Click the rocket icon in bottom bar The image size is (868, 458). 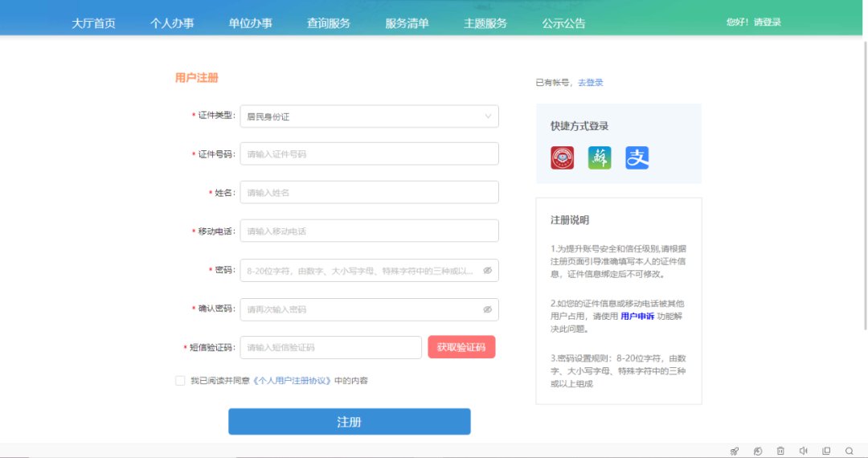(x=734, y=452)
